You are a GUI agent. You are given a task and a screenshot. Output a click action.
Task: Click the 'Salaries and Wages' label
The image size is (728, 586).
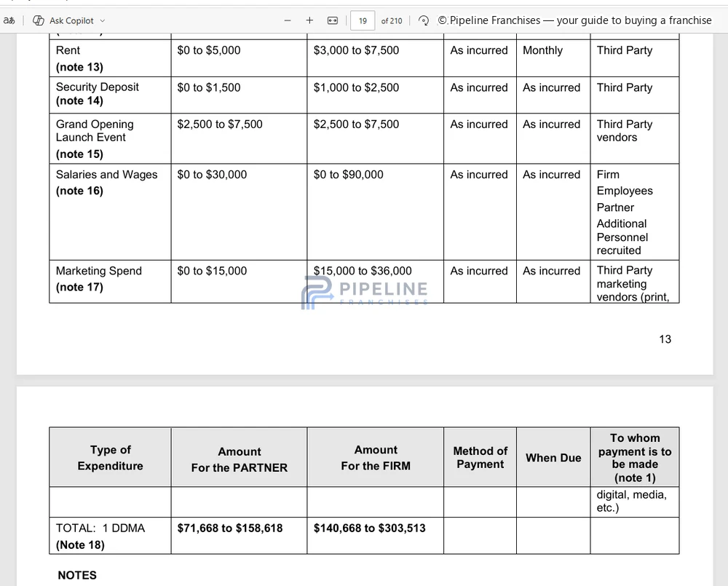pyautogui.click(x=106, y=175)
